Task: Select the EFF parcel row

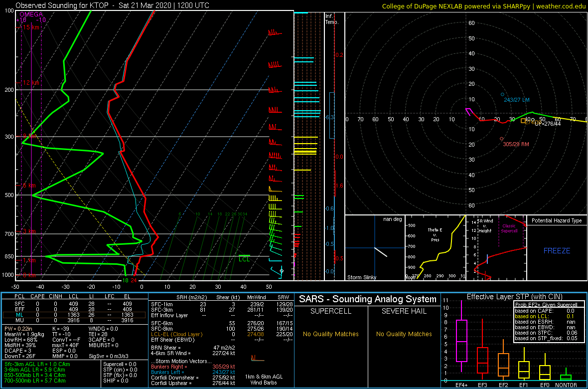Action: pos(75,309)
